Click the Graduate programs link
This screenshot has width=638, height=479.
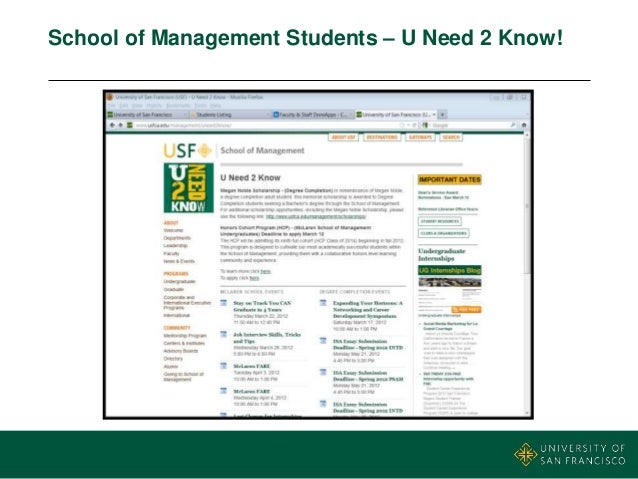point(174,289)
